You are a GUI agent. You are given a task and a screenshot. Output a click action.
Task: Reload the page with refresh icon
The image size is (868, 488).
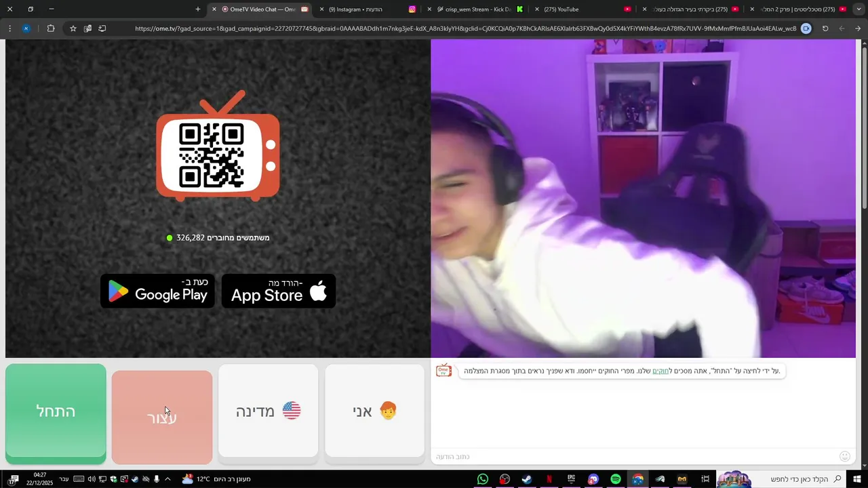click(825, 28)
